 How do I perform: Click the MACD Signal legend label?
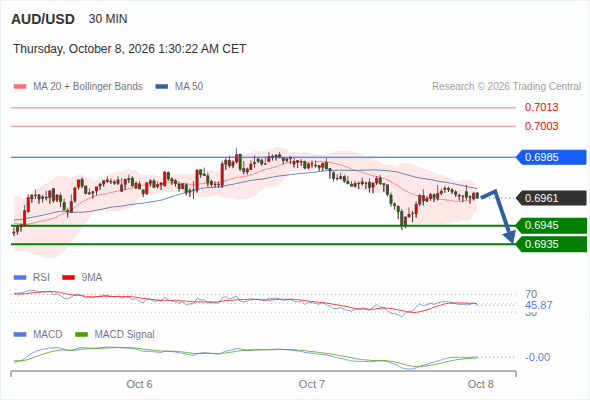(x=125, y=334)
